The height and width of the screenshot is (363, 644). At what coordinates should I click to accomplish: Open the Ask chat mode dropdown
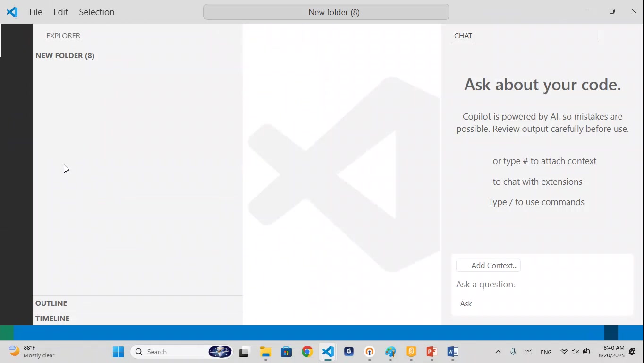coord(466,304)
